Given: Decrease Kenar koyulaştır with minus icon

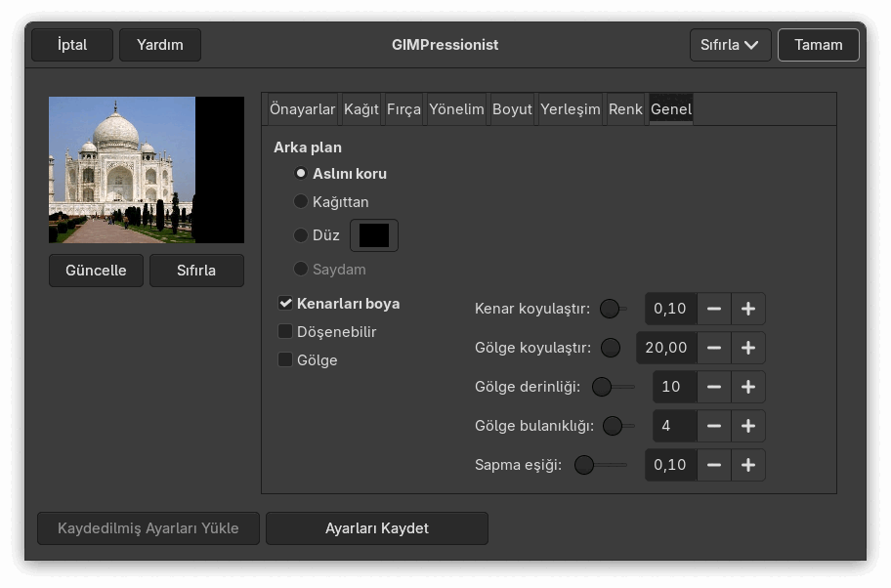Looking at the screenshot, I should 714,309.
